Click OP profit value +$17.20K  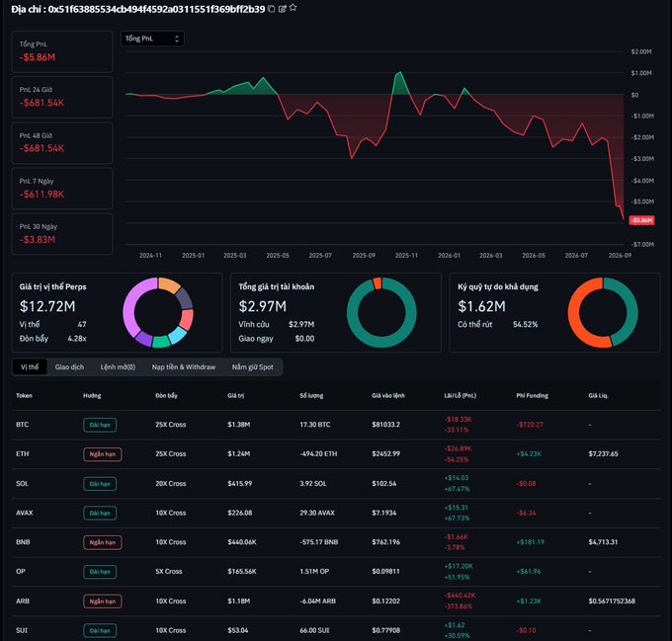[x=459, y=566]
